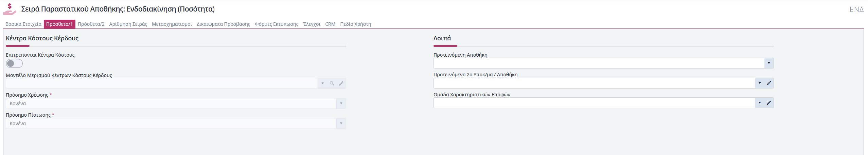The width and height of the screenshot is (868, 155).
Task: Select the Έλεγχοι tab
Action: [x=312, y=24]
